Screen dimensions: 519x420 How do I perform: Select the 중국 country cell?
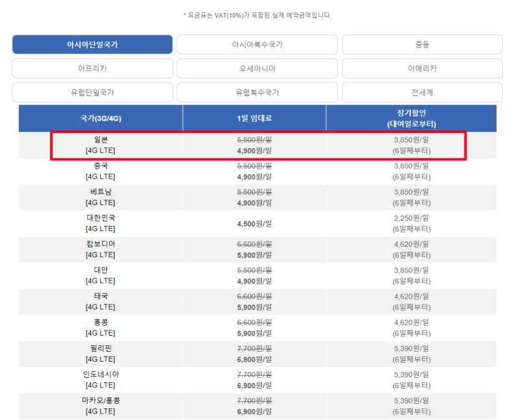tap(101, 171)
